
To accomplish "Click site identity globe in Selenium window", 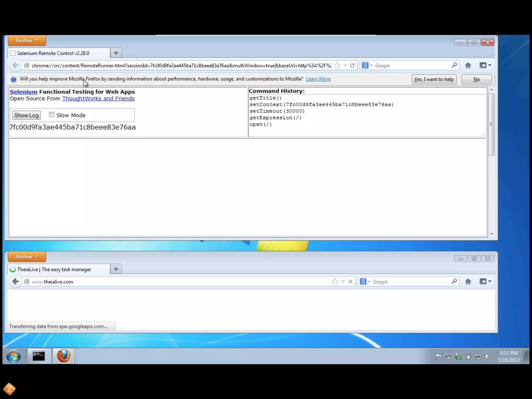I will click(x=26, y=65).
